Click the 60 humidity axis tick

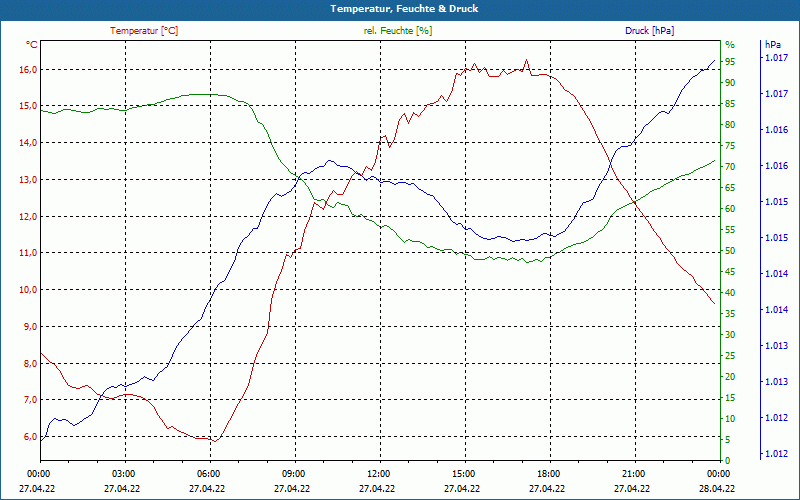point(730,209)
